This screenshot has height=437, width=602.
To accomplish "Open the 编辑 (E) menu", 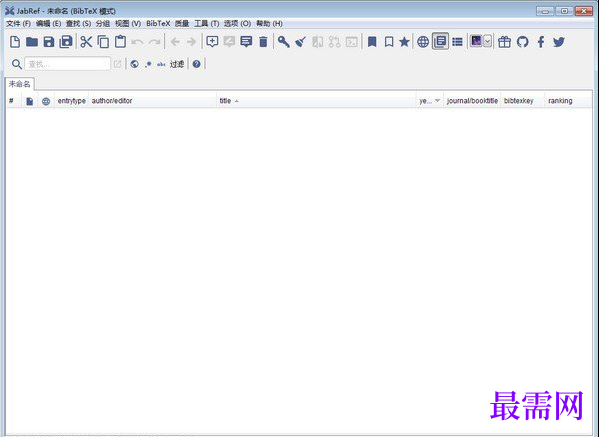I will coord(48,24).
